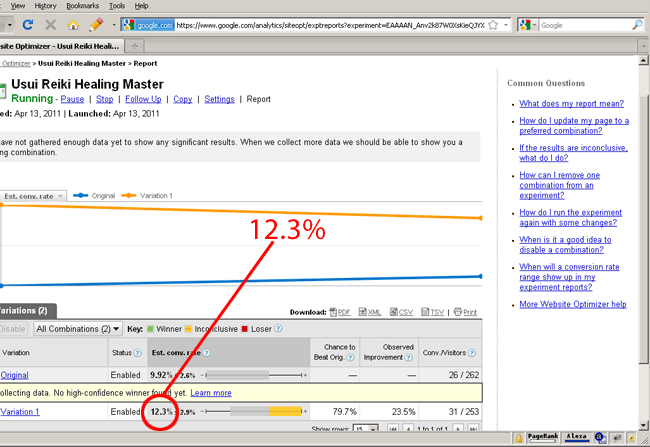Click the Pause experiment link
Viewport: 650px width, 447px height.
(x=72, y=100)
